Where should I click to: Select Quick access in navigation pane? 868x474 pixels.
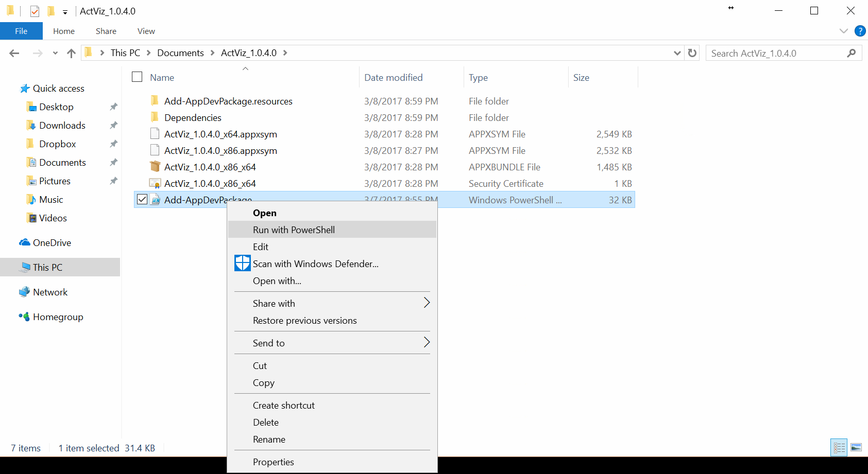point(58,89)
